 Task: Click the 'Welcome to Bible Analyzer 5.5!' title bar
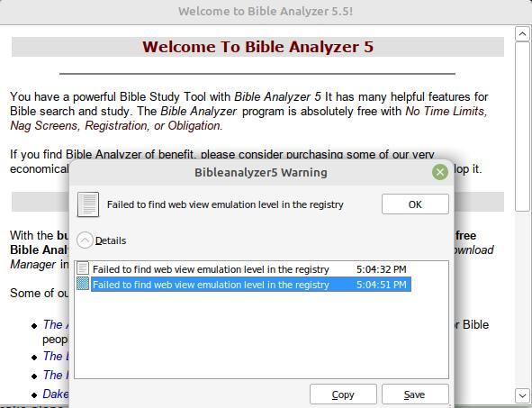266,12
